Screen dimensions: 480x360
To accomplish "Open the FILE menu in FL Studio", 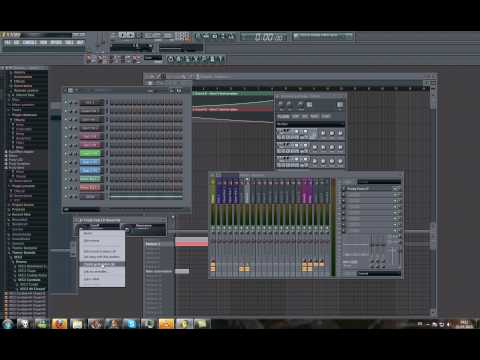I will (x=7, y=42).
